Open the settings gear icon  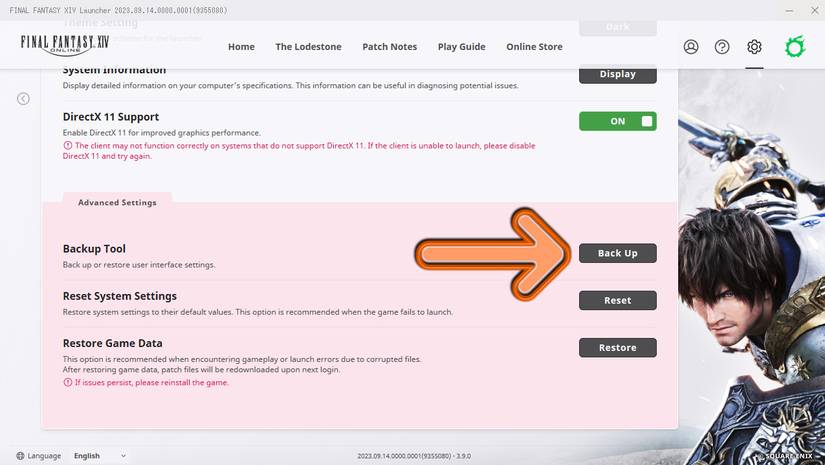[x=754, y=47]
